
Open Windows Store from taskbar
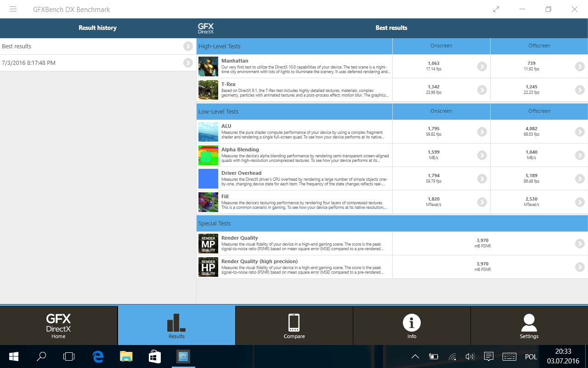[155, 356]
